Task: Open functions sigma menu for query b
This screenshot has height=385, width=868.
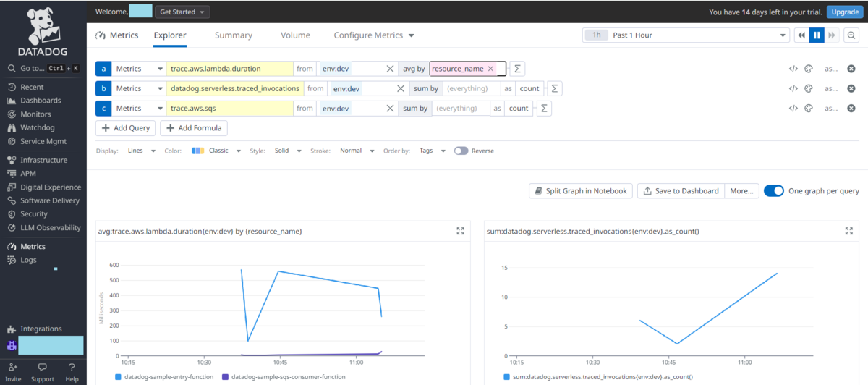Action: pyautogui.click(x=555, y=88)
